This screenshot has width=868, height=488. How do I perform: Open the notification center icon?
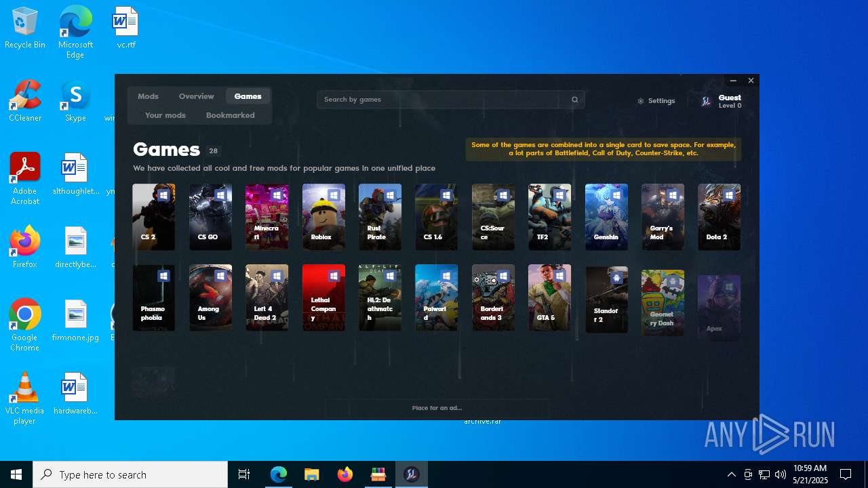pos(846,474)
